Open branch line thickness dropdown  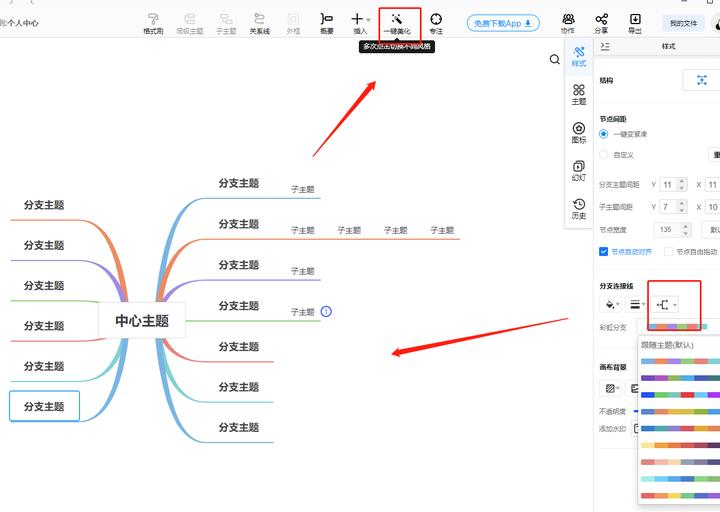click(636, 304)
